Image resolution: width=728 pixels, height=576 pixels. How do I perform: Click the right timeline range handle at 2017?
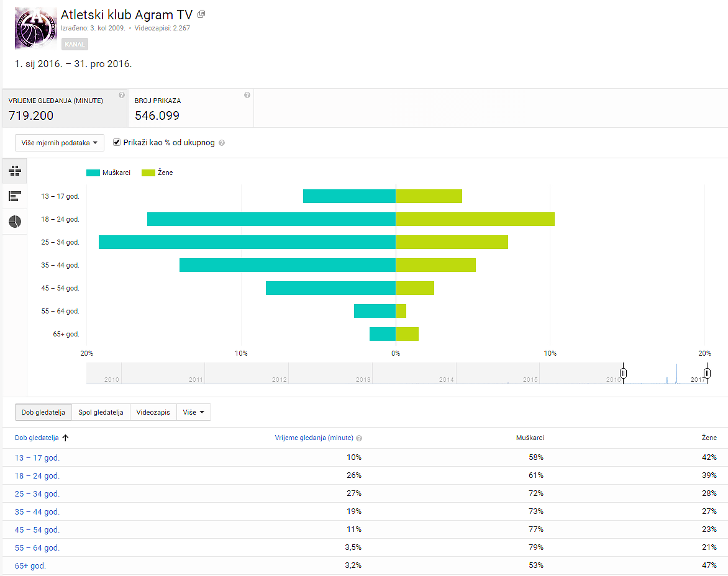708,373
